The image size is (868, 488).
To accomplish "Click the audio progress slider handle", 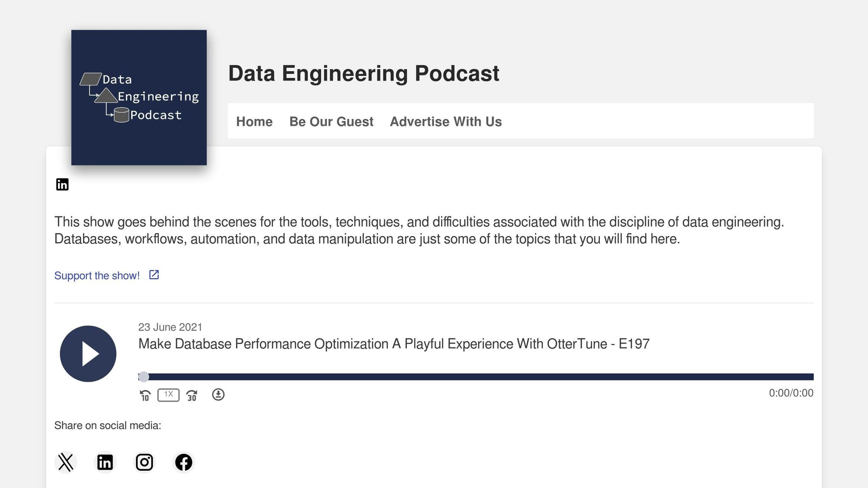I will pos(144,377).
